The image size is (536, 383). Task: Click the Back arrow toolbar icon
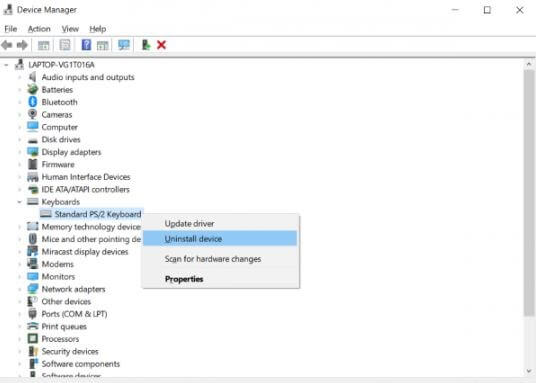pos(7,45)
